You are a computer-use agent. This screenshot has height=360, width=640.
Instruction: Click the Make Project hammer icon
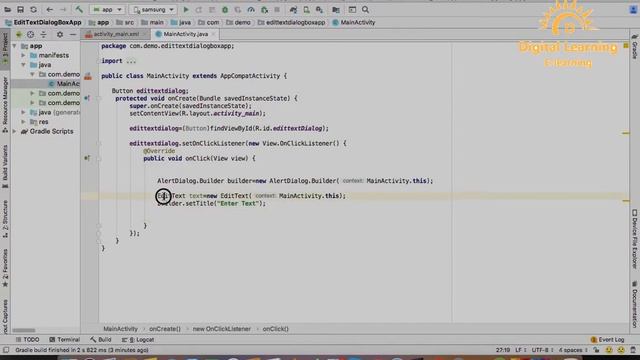click(x=79, y=9)
